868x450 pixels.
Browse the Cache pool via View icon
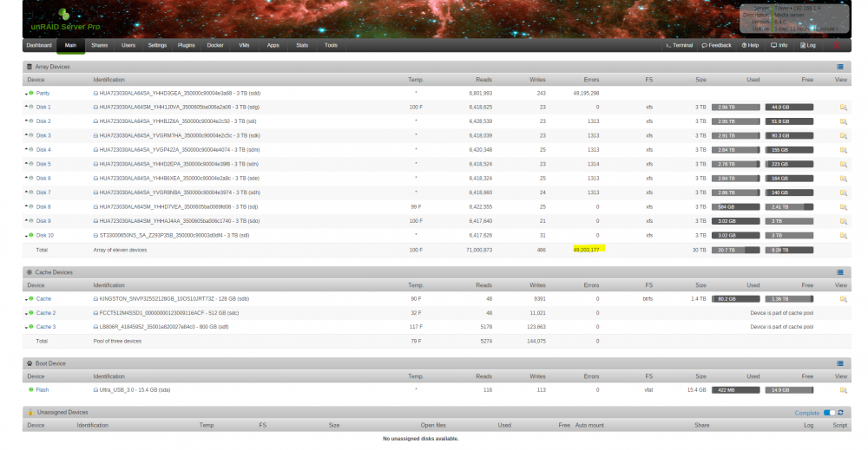843,299
